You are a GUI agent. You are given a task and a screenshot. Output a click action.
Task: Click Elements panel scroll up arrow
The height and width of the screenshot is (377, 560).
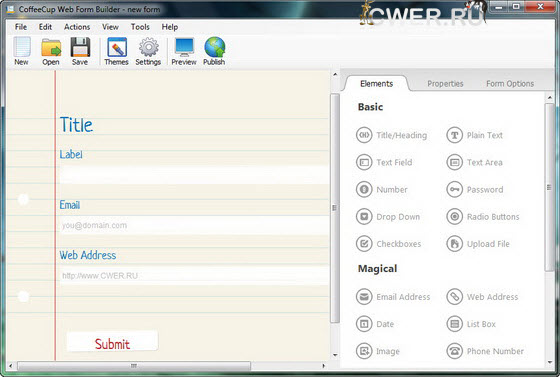pos(549,97)
